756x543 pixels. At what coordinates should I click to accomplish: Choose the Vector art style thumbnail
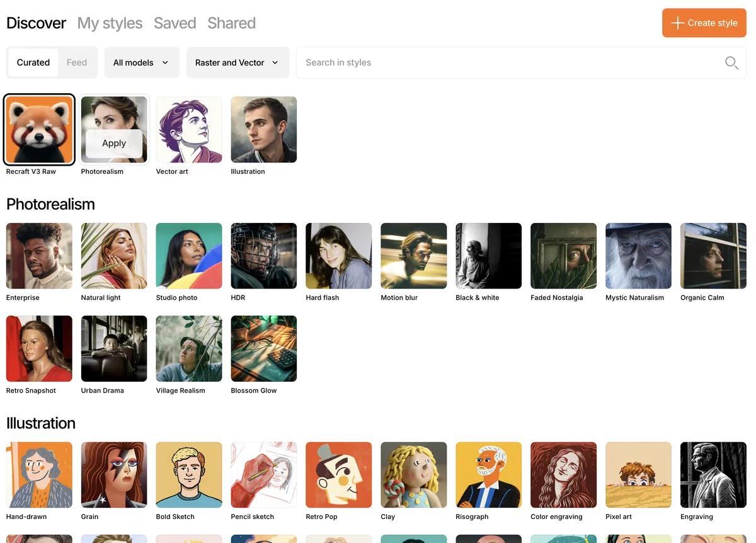pyautogui.click(x=189, y=129)
